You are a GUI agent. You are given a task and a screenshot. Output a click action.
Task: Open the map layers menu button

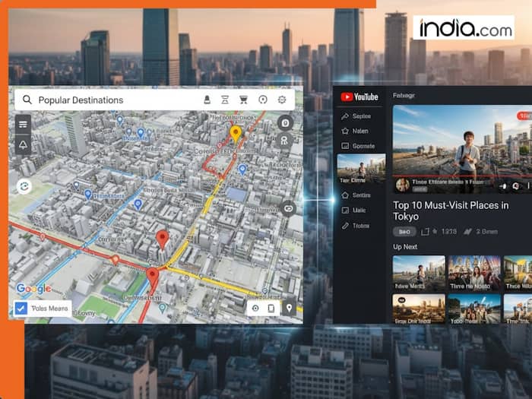23,124
